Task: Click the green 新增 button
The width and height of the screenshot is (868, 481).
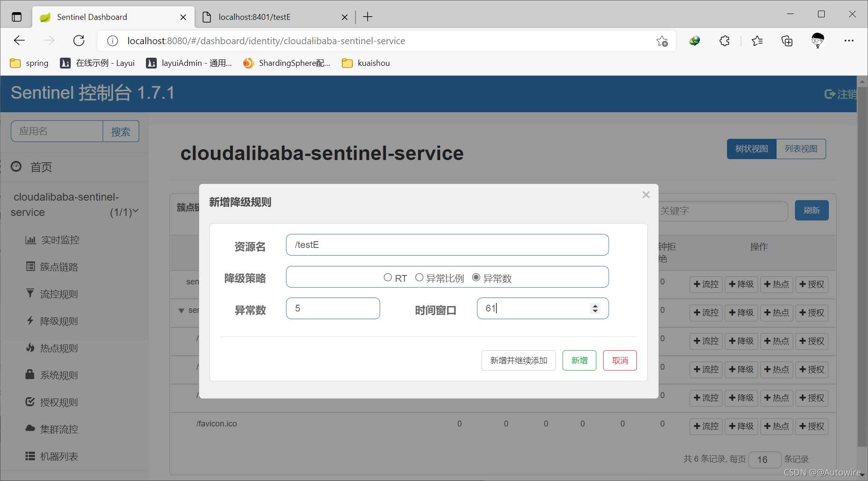Action: (x=579, y=361)
